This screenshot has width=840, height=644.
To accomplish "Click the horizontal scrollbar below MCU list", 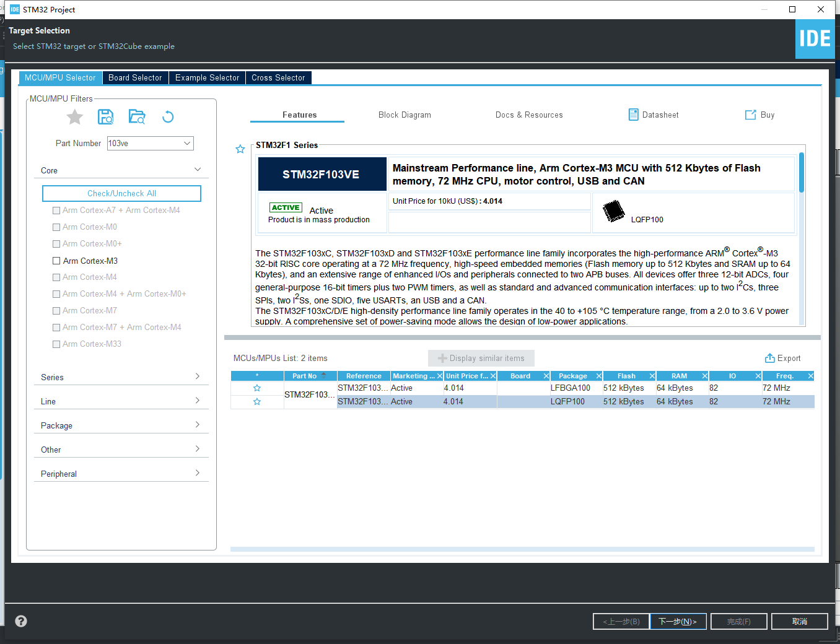I will [522, 549].
